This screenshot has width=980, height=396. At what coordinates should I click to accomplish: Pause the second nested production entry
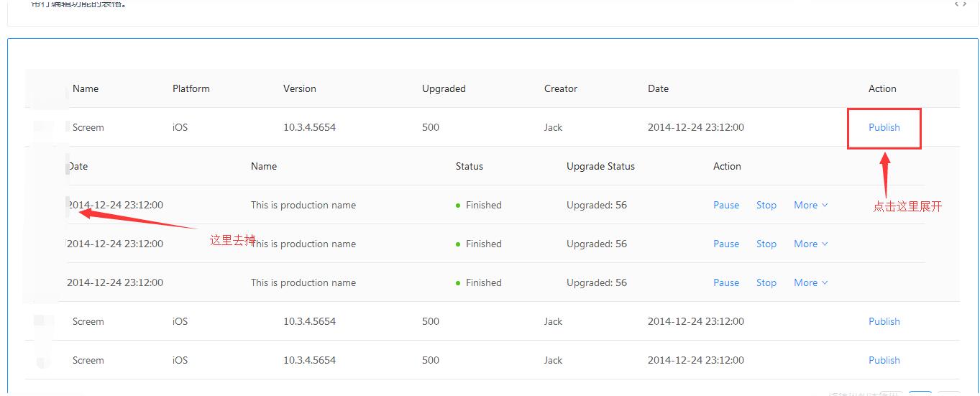point(725,244)
